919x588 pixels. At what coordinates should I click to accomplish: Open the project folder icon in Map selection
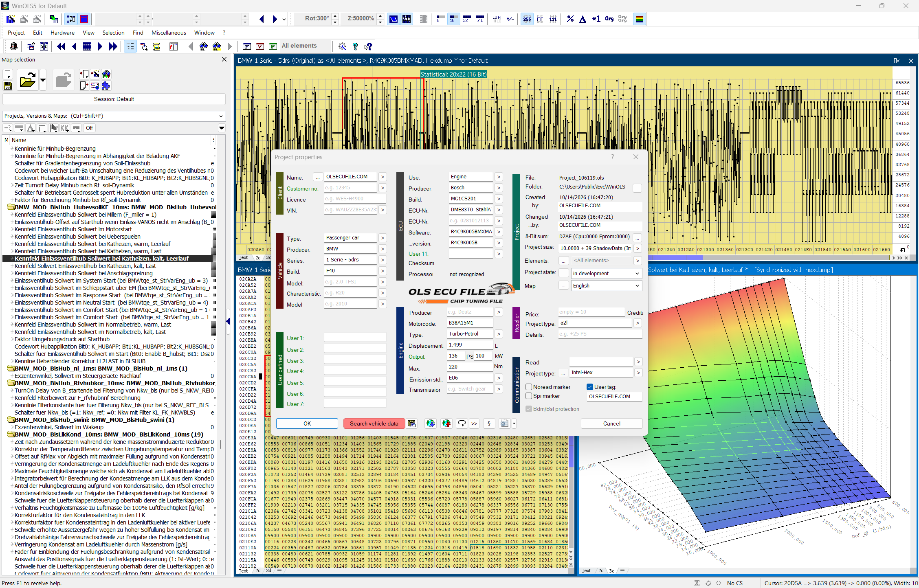tap(27, 79)
